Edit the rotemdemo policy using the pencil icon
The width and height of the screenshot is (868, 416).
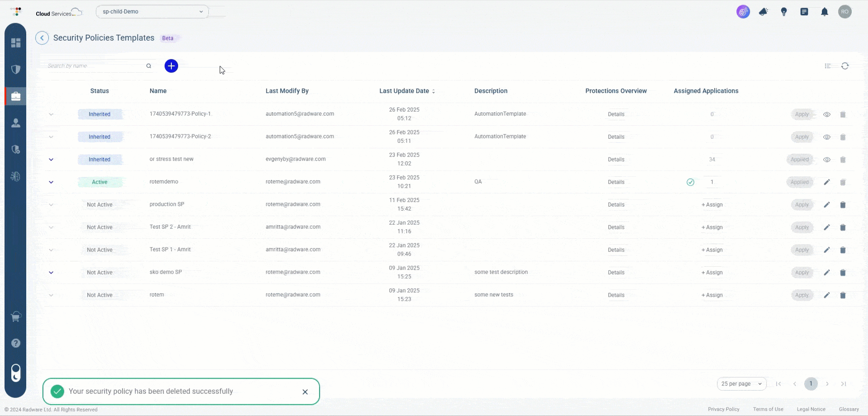click(827, 182)
